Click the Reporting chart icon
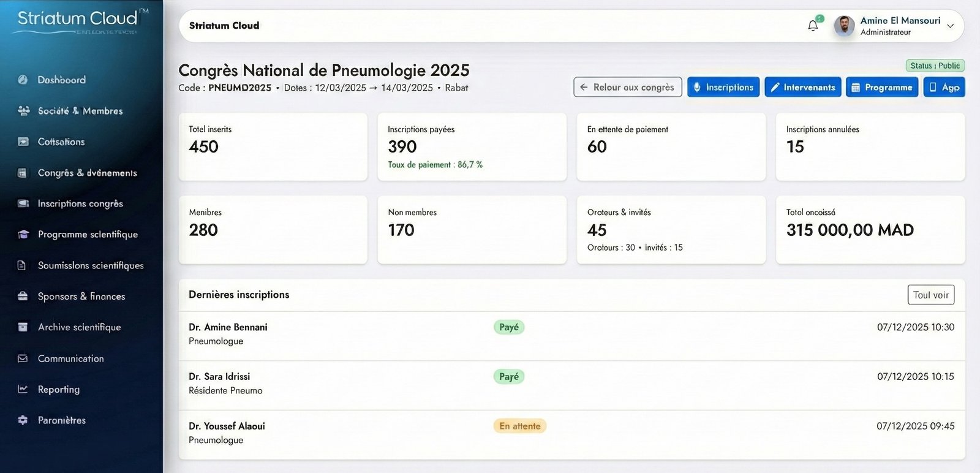The image size is (980, 473). coord(23,389)
